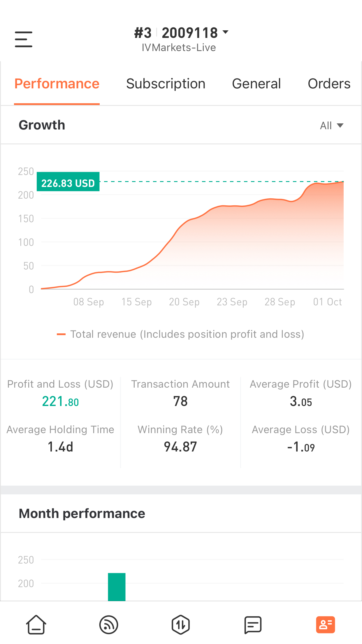This screenshot has width=362, height=644.
Task: Tap the Winning Rate 94.87 stat
Action: point(180,447)
